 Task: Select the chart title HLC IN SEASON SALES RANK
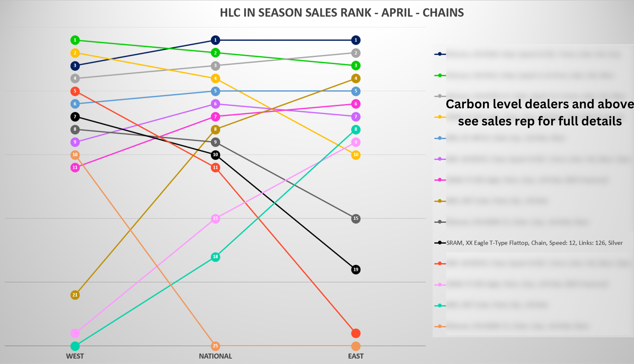[x=342, y=13]
